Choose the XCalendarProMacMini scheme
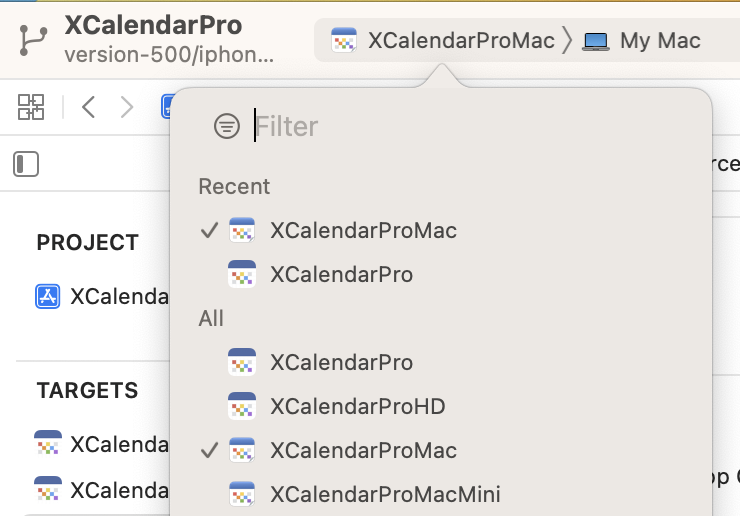This screenshot has height=516, width=740. tap(385, 494)
